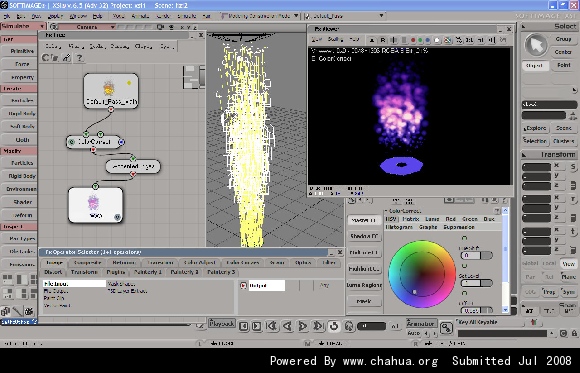This screenshot has height=373, width=580.
Task: Click the t translate icon in Transform panel
Action: click(x=573, y=232)
